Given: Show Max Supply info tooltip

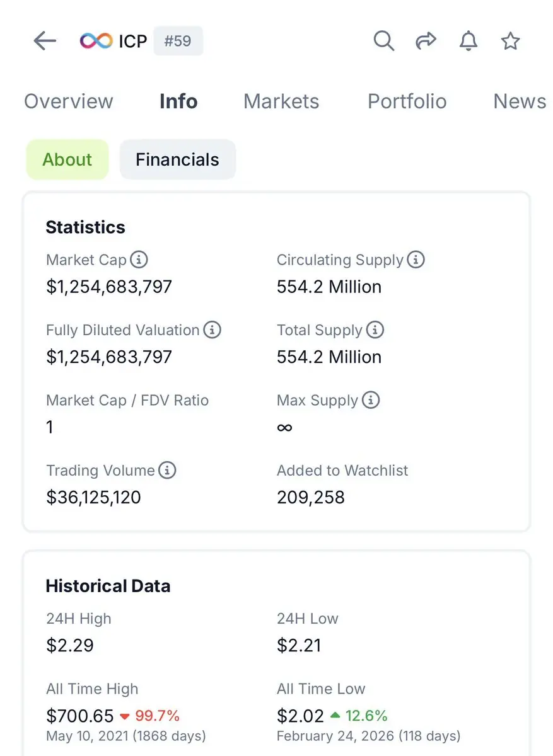Looking at the screenshot, I should (371, 400).
